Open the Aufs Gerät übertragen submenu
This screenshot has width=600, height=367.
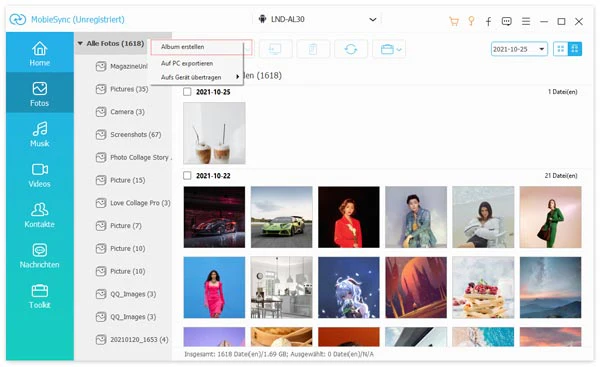pos(197,77)
